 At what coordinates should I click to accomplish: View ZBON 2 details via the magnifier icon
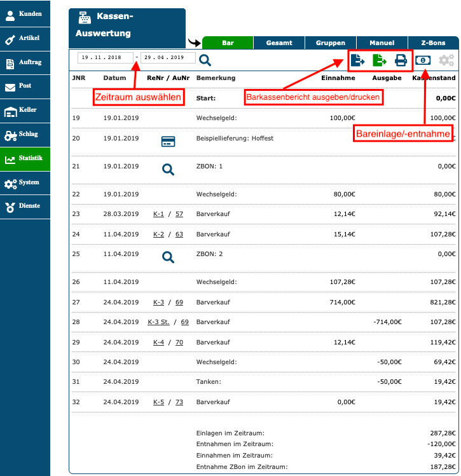tap(168, 257)
